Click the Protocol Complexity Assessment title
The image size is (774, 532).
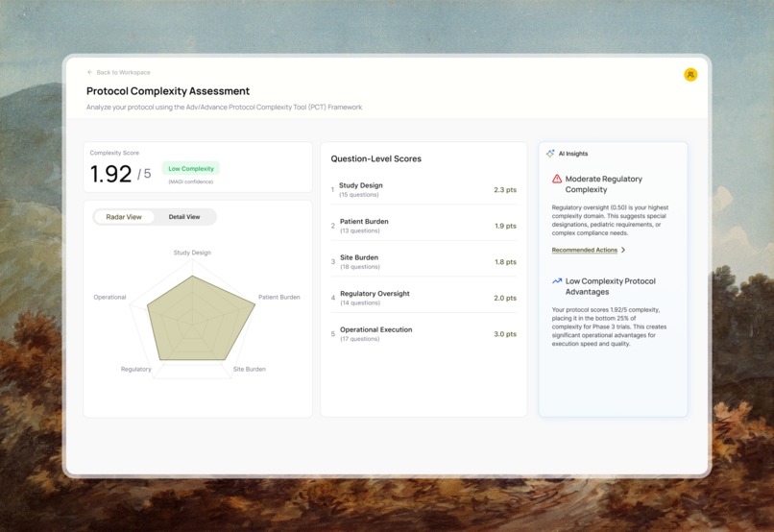168,91
